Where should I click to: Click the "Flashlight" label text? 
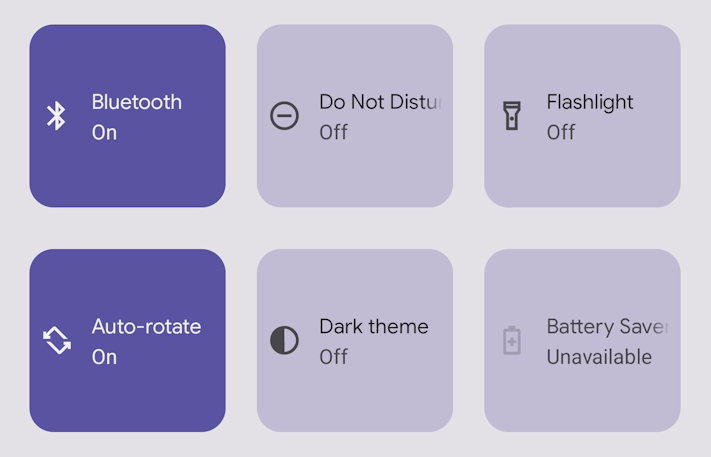pyautogui.click(x=590, y=102)
